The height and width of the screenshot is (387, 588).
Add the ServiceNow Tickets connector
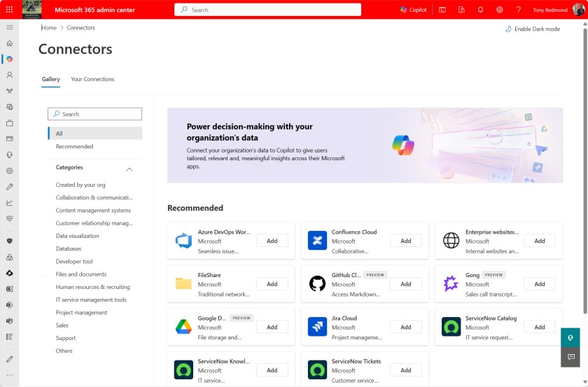pyautogui.click(x=406, y=370)
